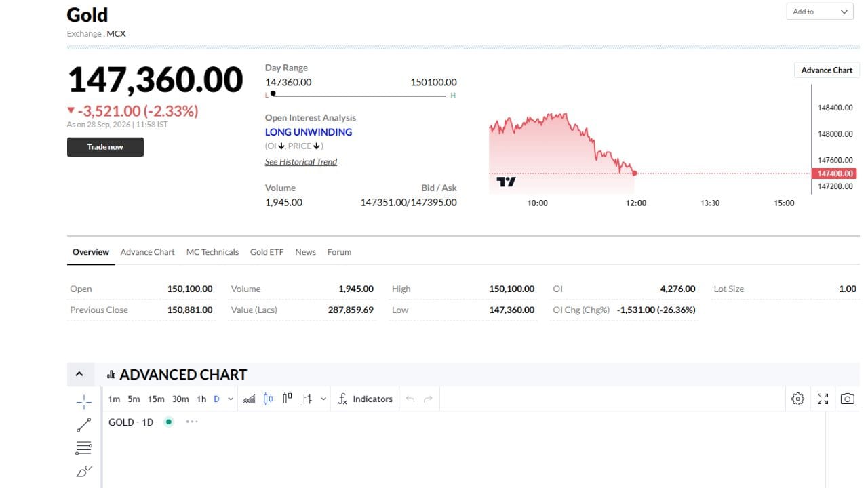Click the Exchange : MCX label
This screenshot has height=488, width=868.
96,33
